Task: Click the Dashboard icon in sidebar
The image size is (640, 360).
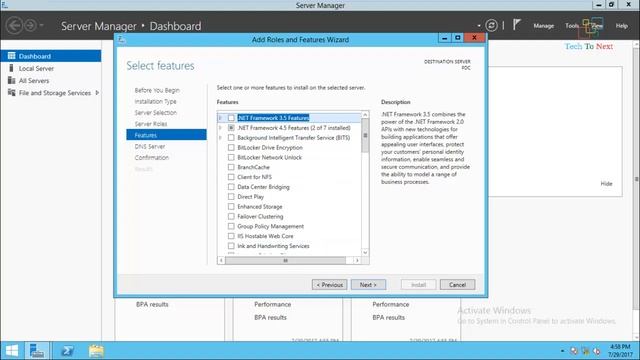Action: (x=11, y=56)
